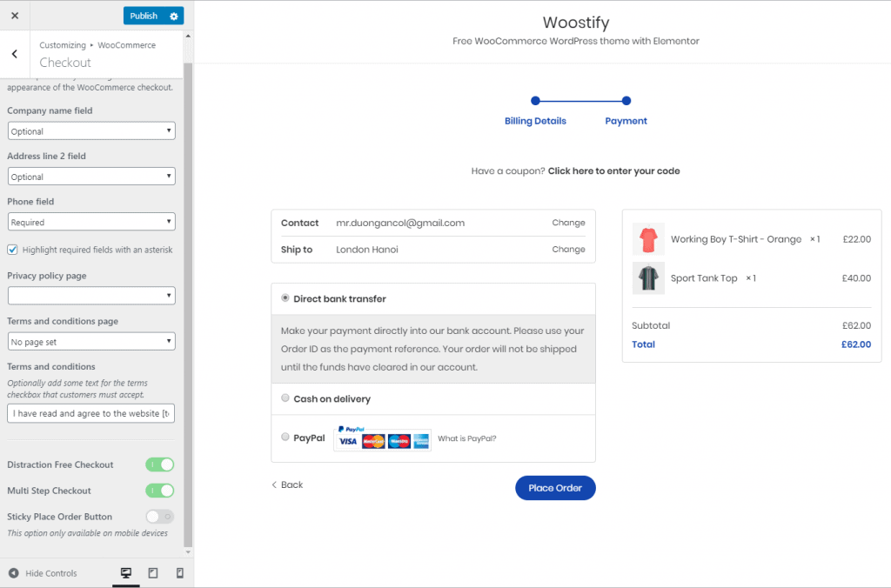Click Change next to Ship to
The image size is (891, 588).
568,250
